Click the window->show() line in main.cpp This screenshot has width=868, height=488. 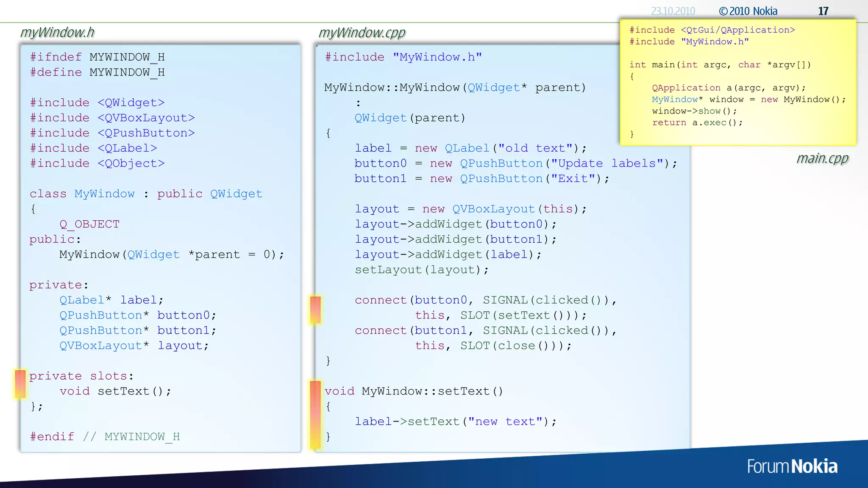(x=694, y=111)
